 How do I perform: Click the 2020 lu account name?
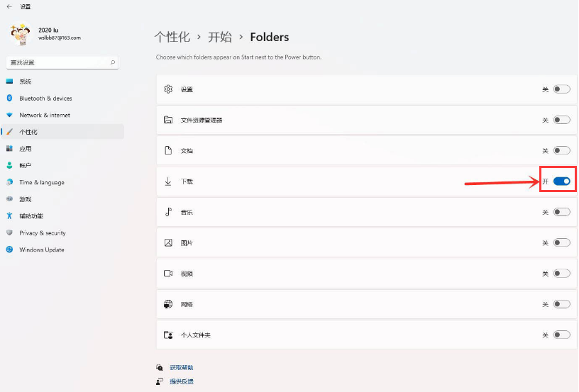[48, 30]
